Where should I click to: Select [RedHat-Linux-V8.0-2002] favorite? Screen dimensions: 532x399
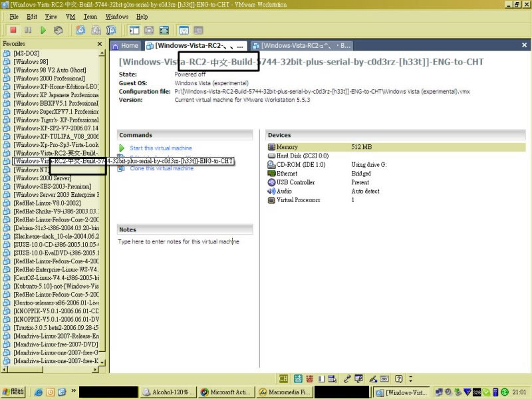[47, 203]
